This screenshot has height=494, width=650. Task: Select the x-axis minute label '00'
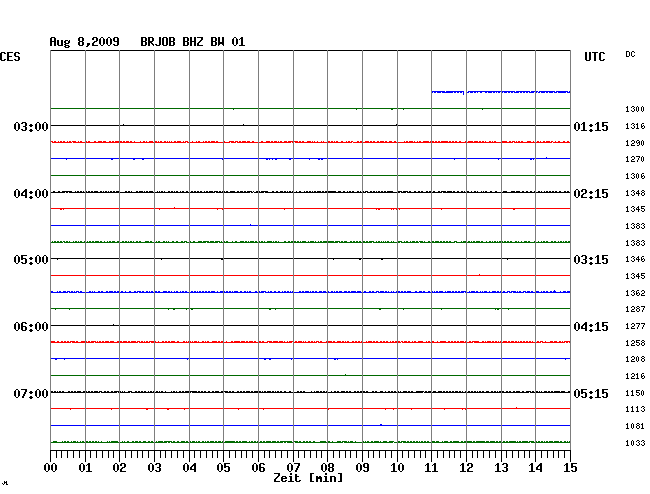click(51, 468)
